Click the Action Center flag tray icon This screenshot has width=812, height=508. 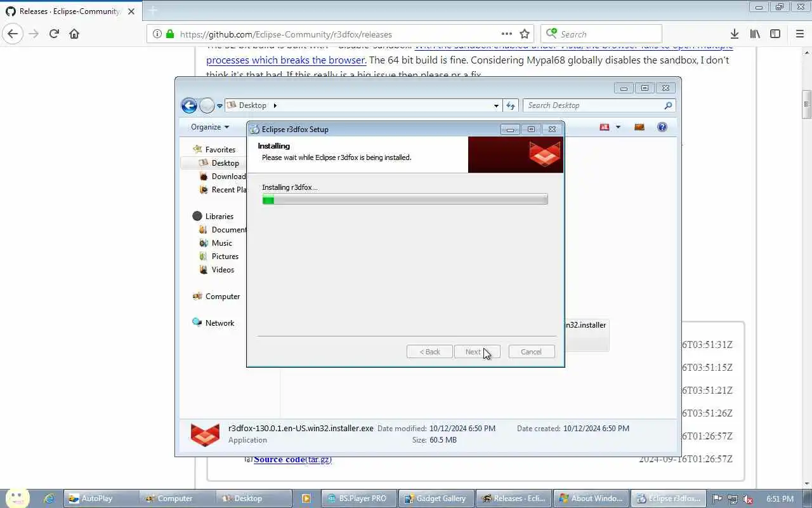(717, 499)
